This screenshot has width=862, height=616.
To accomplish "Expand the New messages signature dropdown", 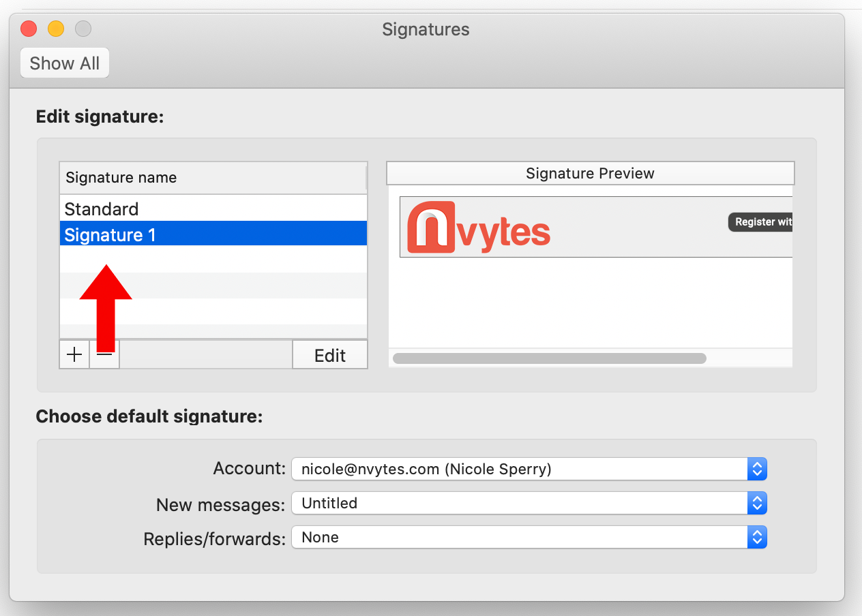I will pos(529,504).
